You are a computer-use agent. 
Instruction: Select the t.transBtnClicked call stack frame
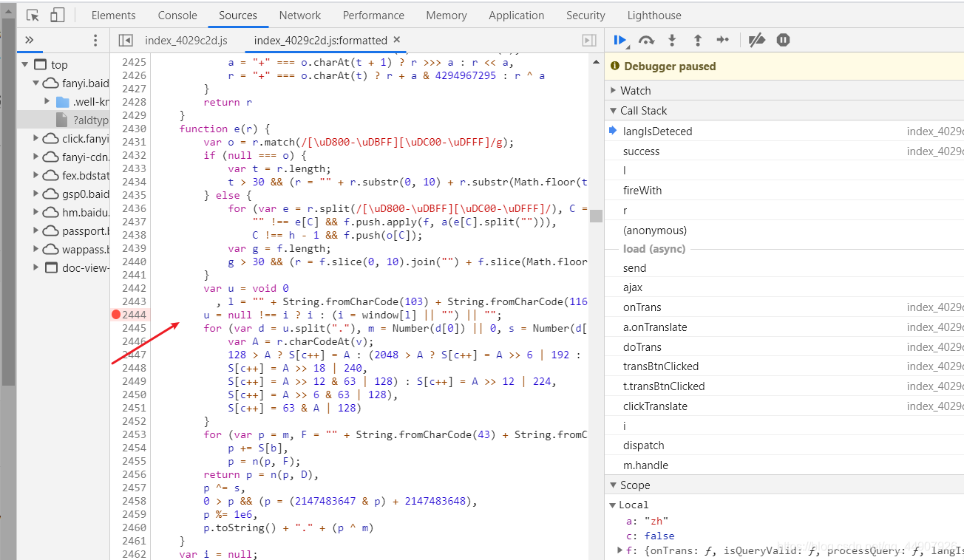[784, 386]
